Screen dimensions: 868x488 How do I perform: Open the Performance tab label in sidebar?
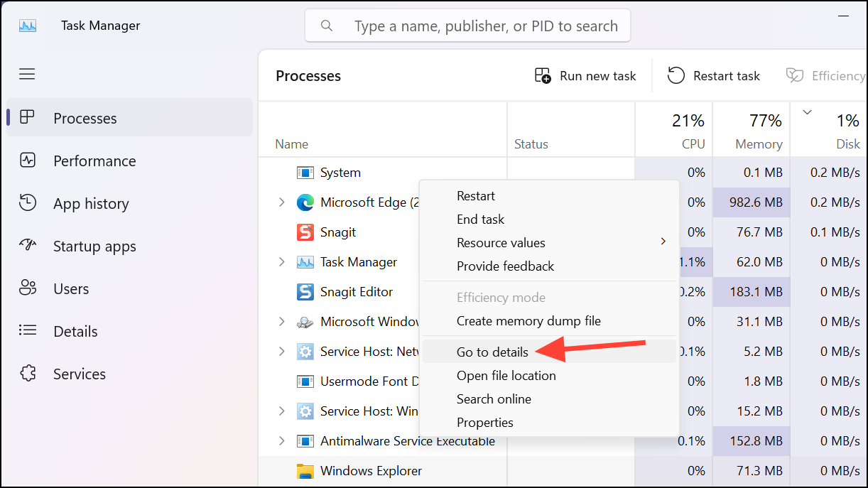tap(94, 161)
